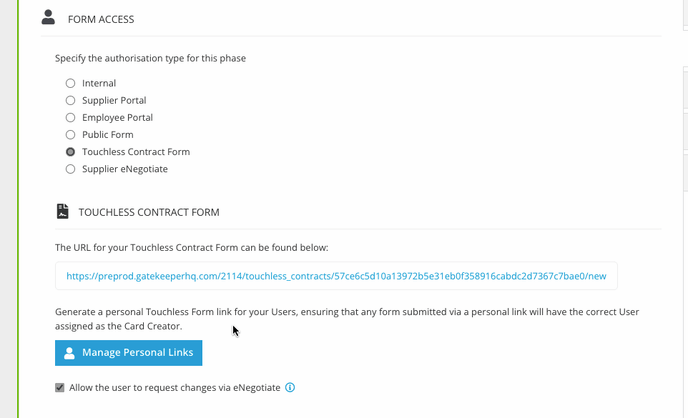Click the 'Specify the authorisation type' text
688x418 pixels.
click(150, 58)
